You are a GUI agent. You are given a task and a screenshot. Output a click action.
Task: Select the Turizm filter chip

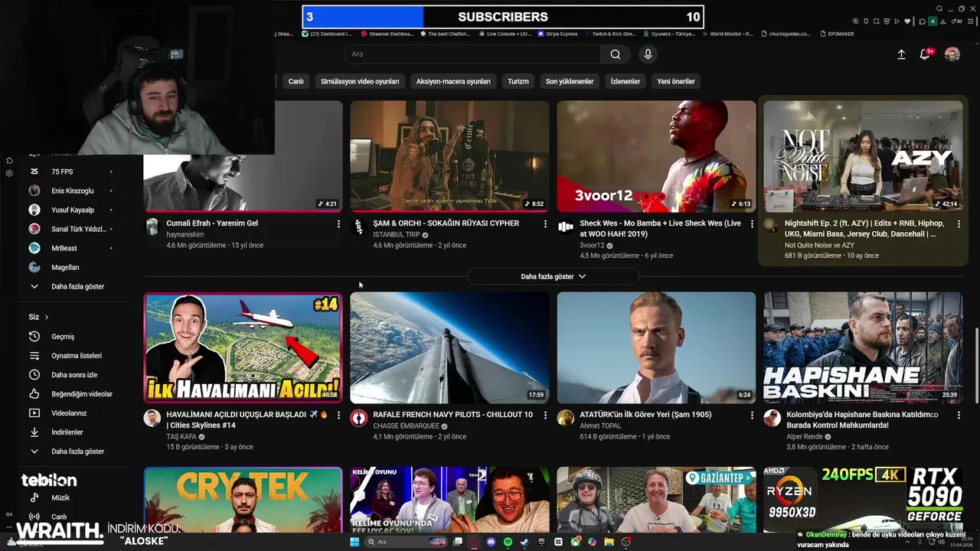coord(518,81)
